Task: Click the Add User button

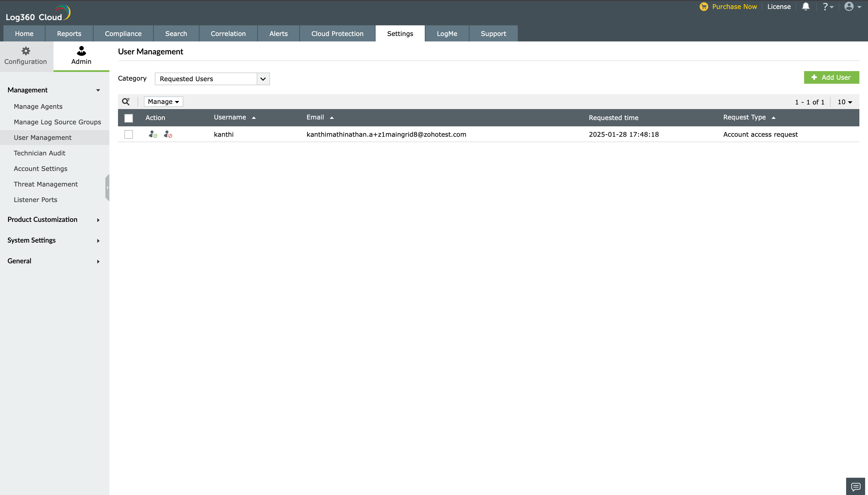Action: [x=831, y=77]
